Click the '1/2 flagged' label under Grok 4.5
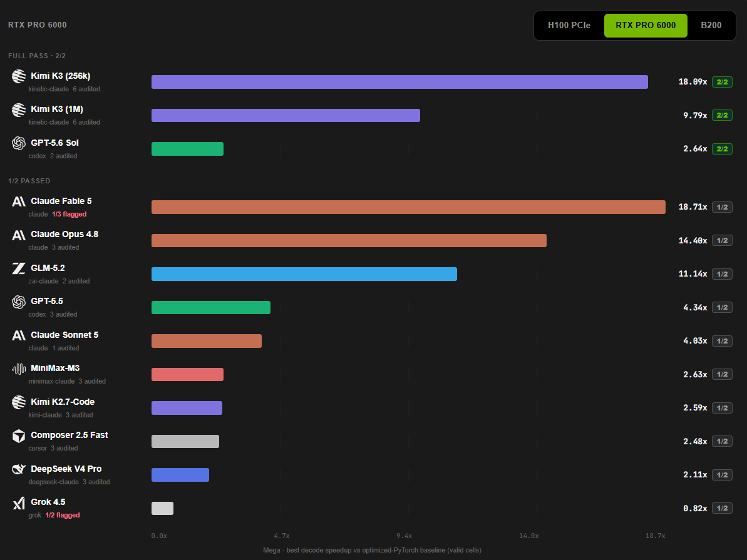747x560 pixels. click(x=63, y=515)
